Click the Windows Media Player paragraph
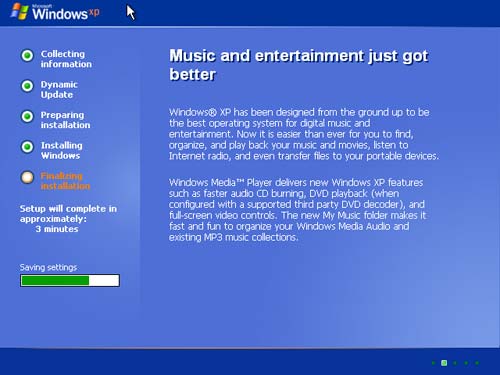500x375 pixels. pos(297,210)
